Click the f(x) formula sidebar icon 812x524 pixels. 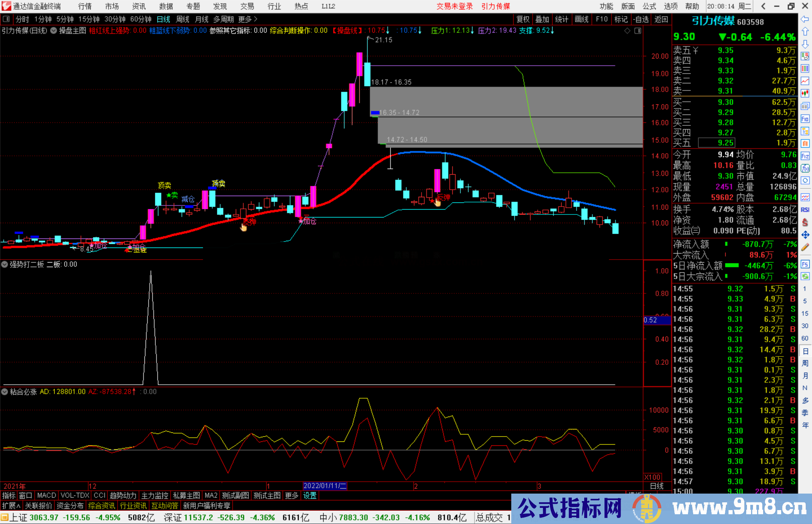pos(805,168)
